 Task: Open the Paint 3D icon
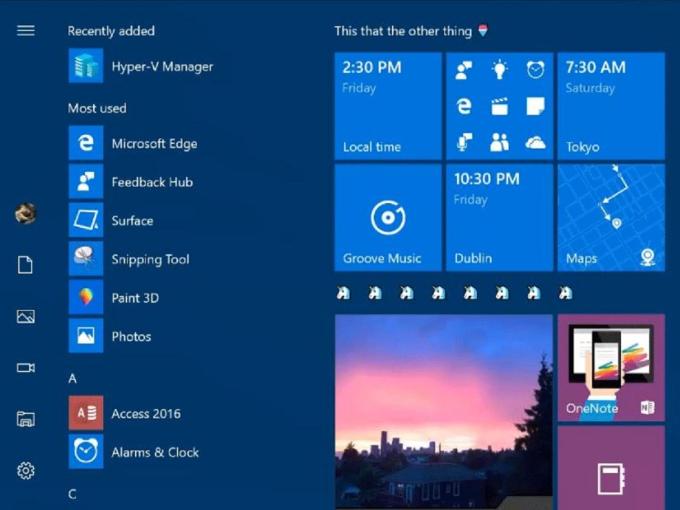pyautogui.click(x=86, y=297)
